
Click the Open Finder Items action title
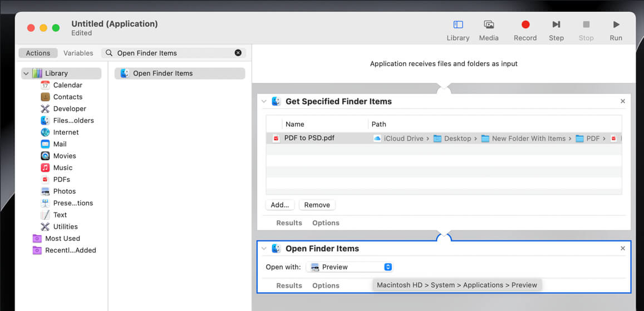click(322, 249)
